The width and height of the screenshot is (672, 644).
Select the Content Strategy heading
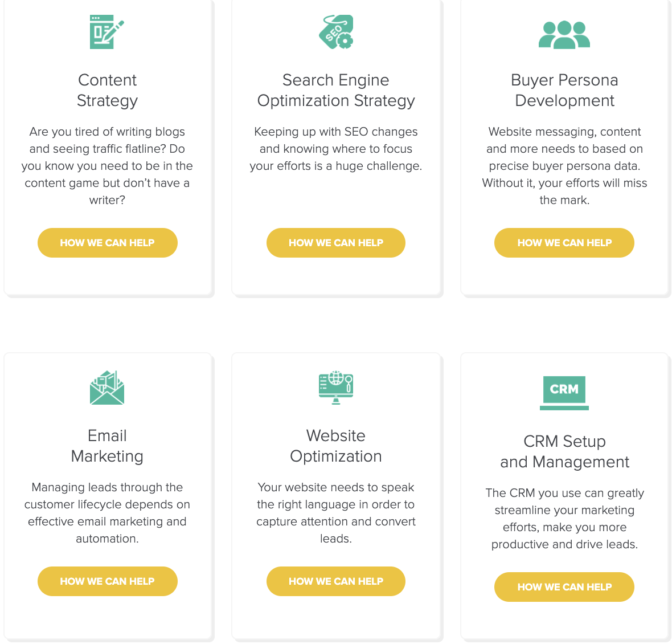pos(107,90)
